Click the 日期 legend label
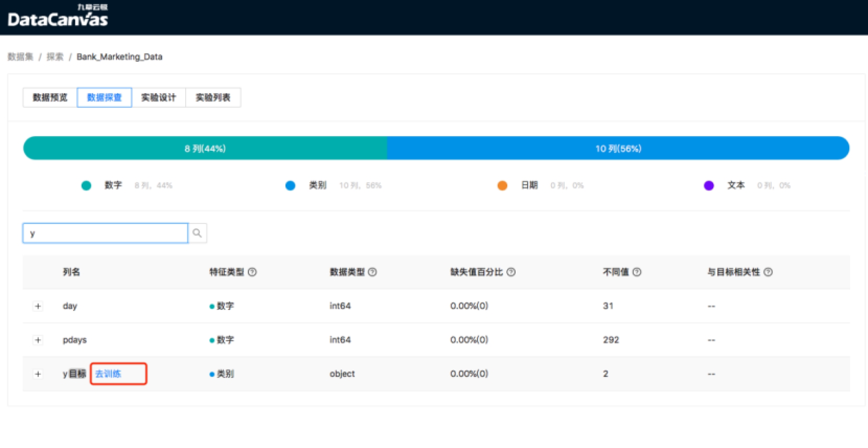868x448 pixels. pyautogui.click(x=529, y=186)
